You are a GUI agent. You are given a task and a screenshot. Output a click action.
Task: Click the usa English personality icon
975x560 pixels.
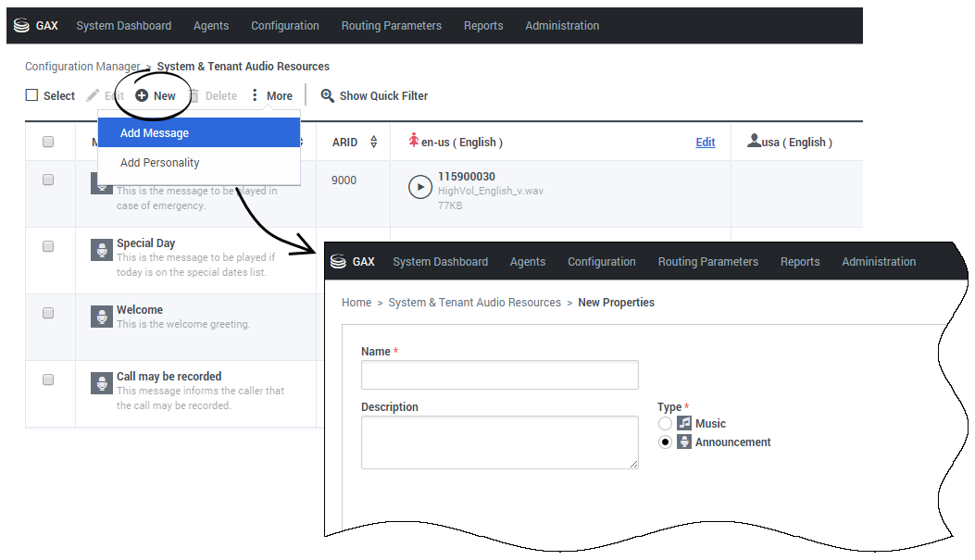(754, 142)
